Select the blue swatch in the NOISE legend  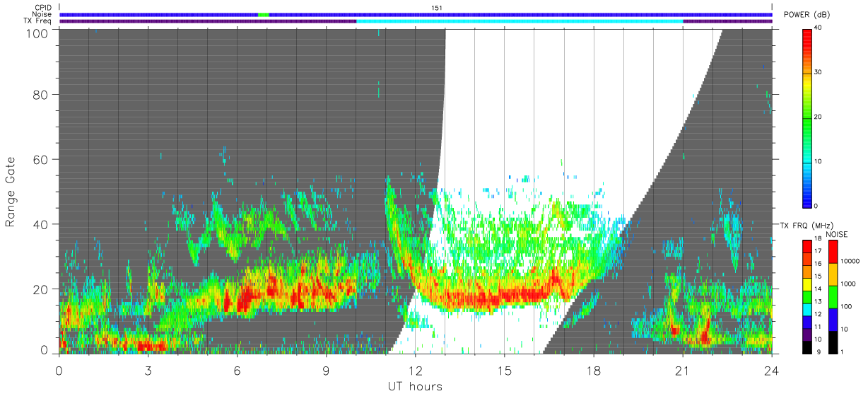[x=833, y=319]
